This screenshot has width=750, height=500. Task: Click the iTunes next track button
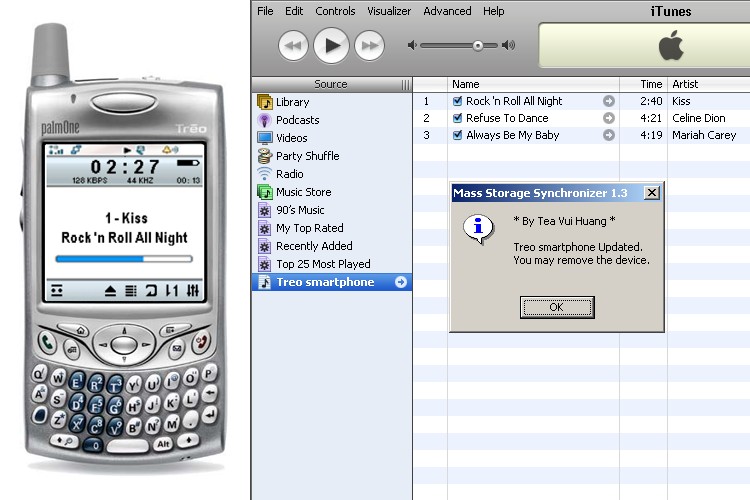point(369,46)
